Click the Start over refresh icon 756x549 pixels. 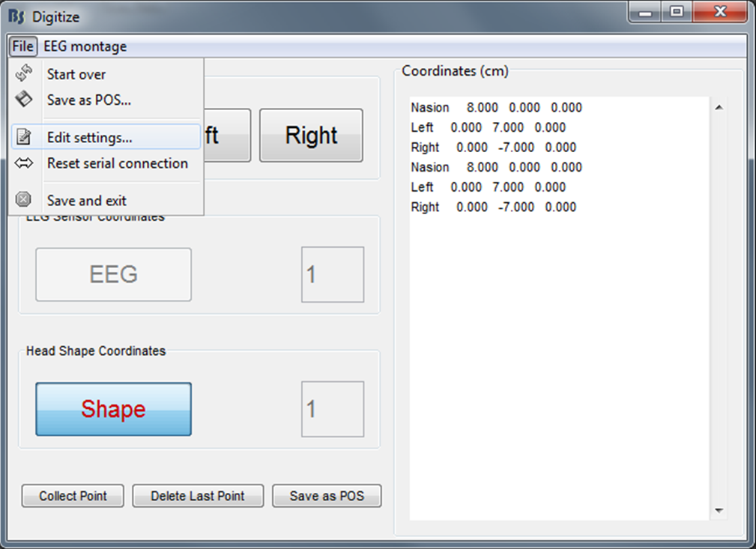click(24, 73)
